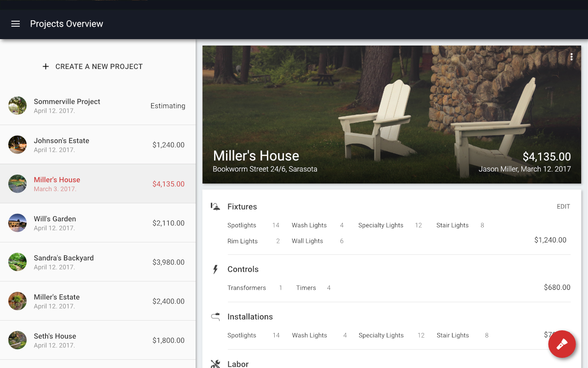The height and width of the screenshot is (368, 588).
Task: Open the Sandra's Backyard project
Action: pyautogui.click(x=98, y=262)
